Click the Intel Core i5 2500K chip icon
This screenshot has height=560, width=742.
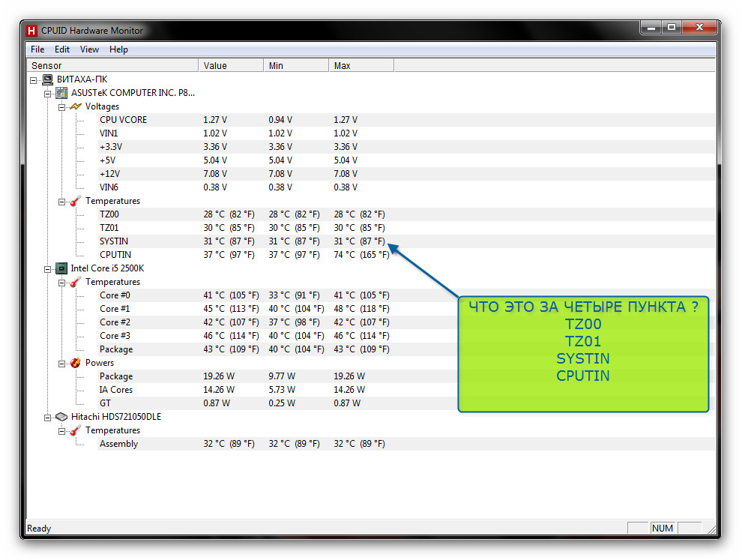61,268
